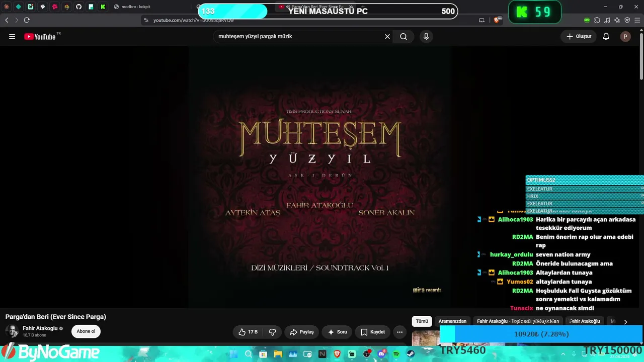This screenshot has height=362, width=644.
Task: Select the Aramanızdan filter chip
Action: click(x=452, y=321)
